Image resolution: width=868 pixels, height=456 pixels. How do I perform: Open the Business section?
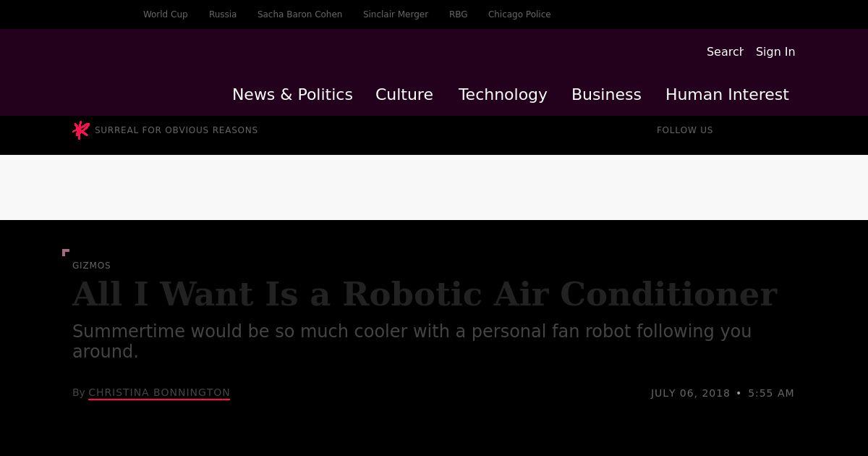pyautogui.click(x=606, y=95)
